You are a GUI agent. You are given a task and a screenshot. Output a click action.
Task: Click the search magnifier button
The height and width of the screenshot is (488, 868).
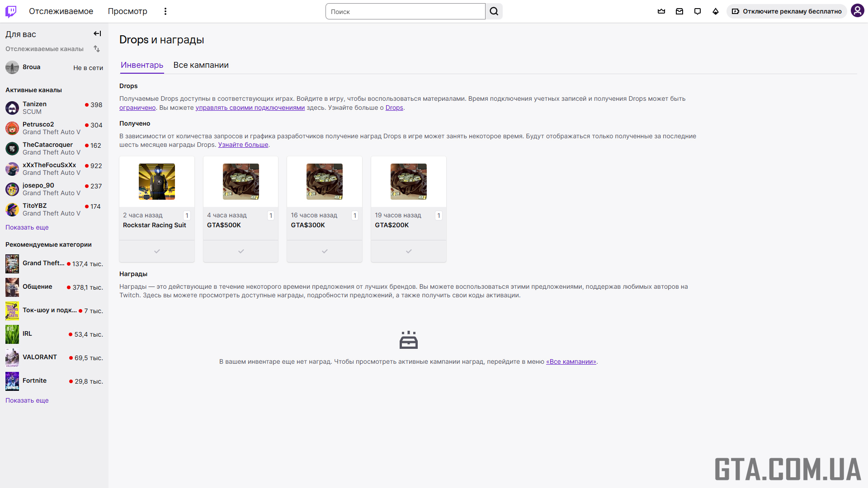[494, 11]
